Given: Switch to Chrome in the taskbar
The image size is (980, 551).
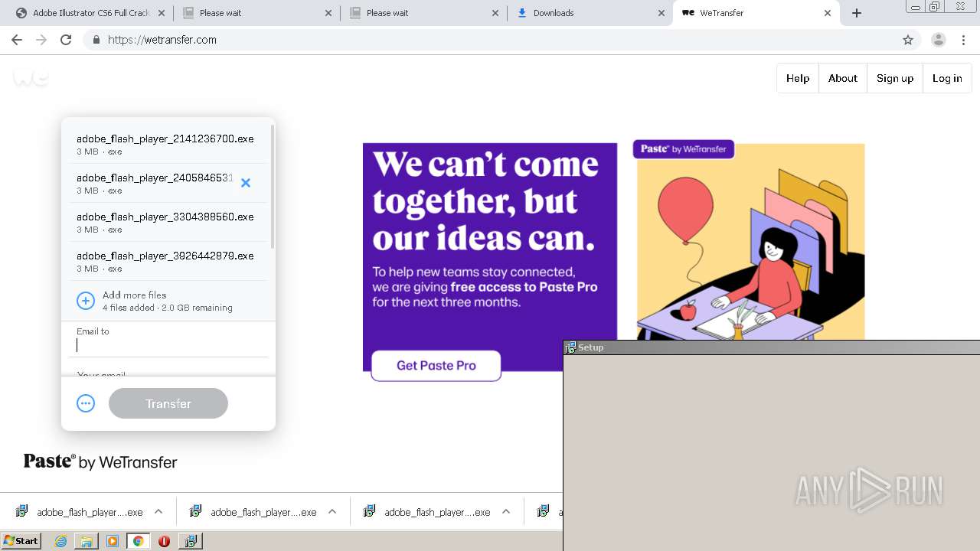Looking at the screenshot, I should (138, 541).
